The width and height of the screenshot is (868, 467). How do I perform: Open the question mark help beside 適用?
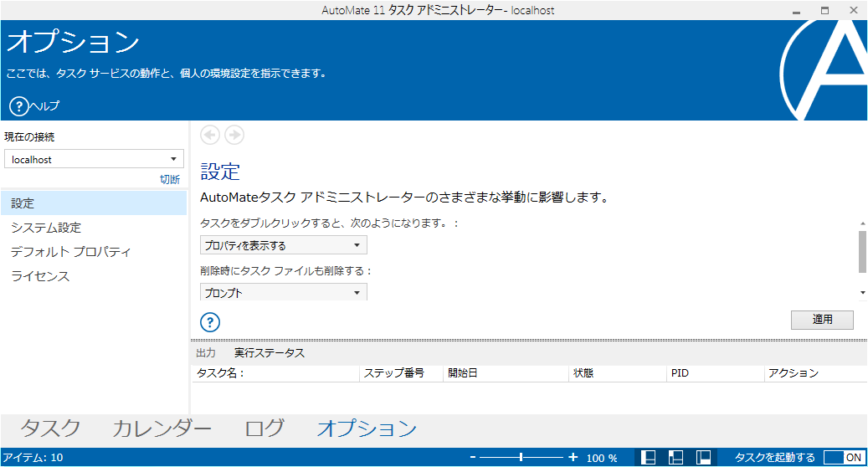(x=210, y=322)
